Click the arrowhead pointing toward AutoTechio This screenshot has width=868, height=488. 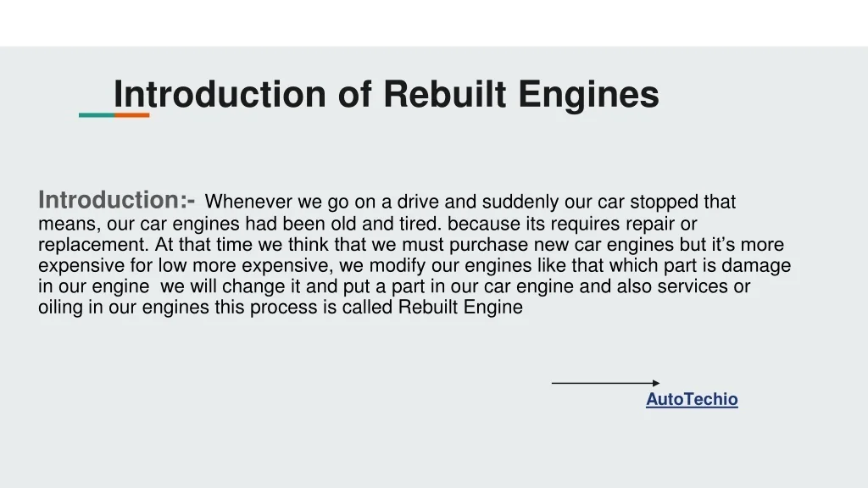pos(656,383)
